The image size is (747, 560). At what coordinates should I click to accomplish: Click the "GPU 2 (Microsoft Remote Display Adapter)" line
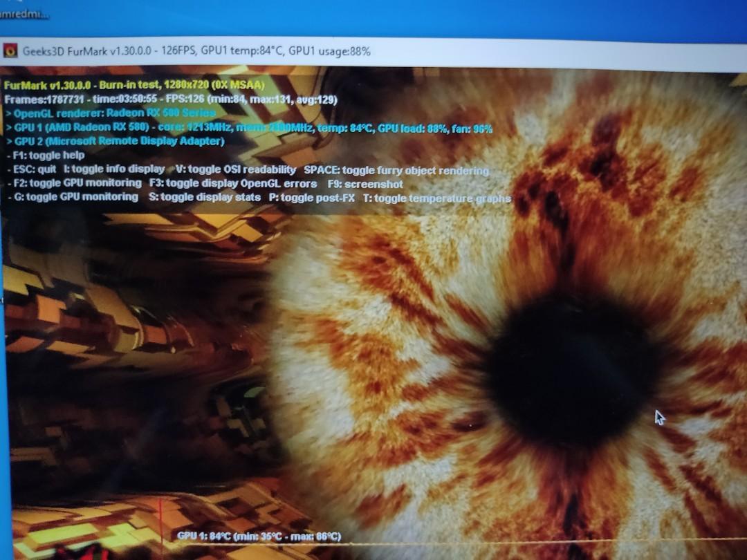115,141
